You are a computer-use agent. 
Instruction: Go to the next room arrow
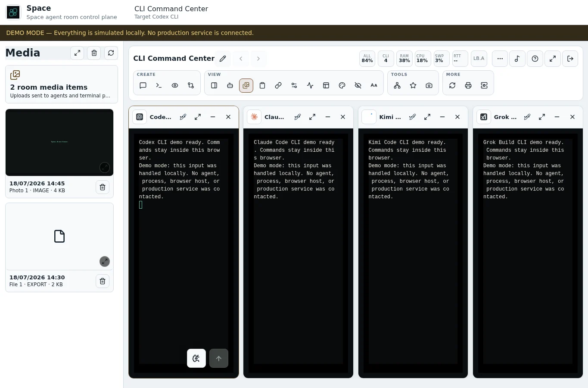point(258,59)
